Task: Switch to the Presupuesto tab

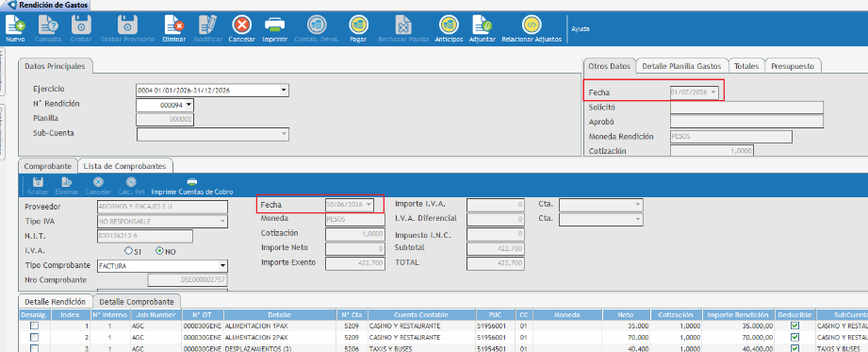Action: pyautogui.click(x=793, y=66)
